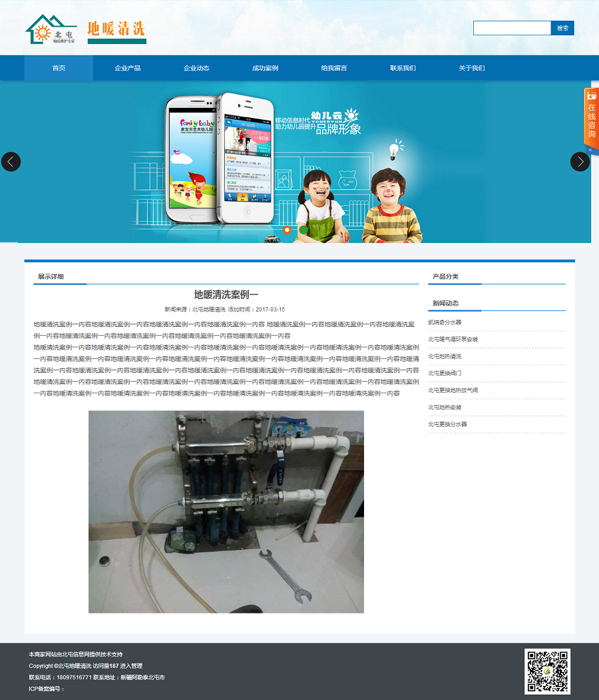Image resolution: width=599 pixels, height=700 pixels.
Task: Advance to next banner slide arrow
Action: point(580,162)
